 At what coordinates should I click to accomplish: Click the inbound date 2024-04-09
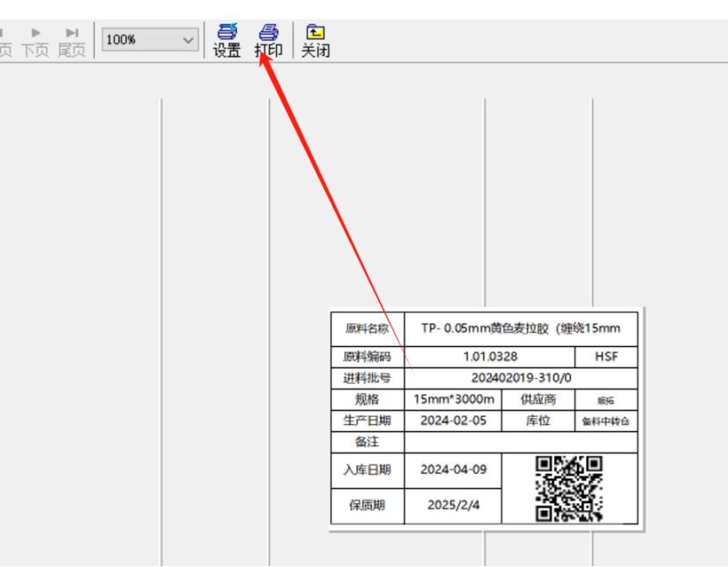click(x=453, y=469)
